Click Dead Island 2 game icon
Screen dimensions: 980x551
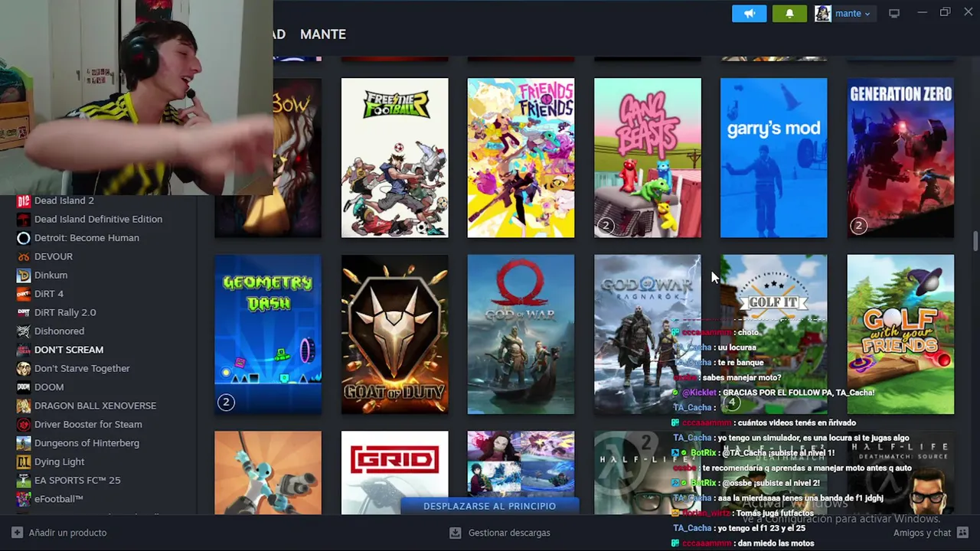(x=24, y=201)
